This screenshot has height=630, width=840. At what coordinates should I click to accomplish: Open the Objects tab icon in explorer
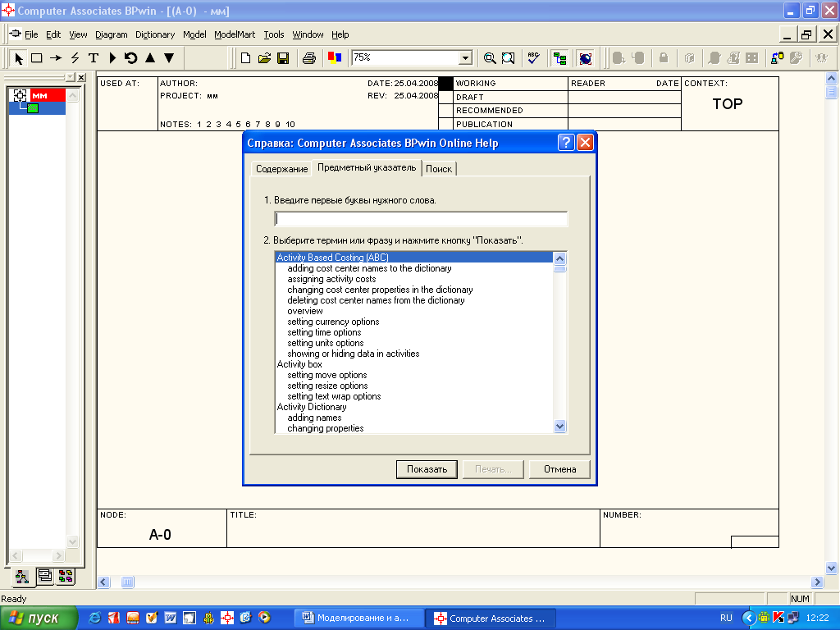(66, 576)
